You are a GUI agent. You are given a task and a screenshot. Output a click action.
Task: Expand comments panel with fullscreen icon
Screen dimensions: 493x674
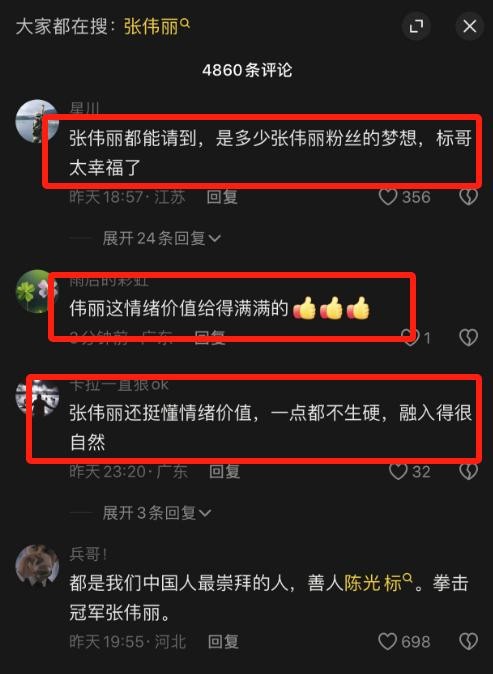[x=416, y=26]
